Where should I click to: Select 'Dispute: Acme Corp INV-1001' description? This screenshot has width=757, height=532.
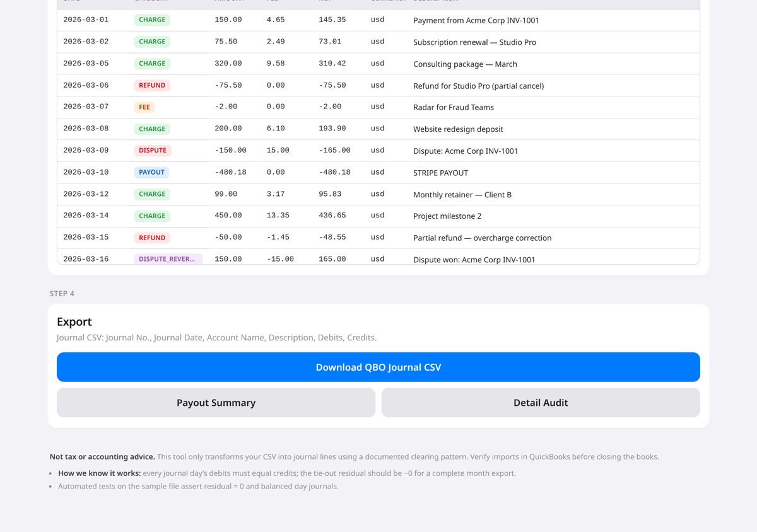coord(466,151)
